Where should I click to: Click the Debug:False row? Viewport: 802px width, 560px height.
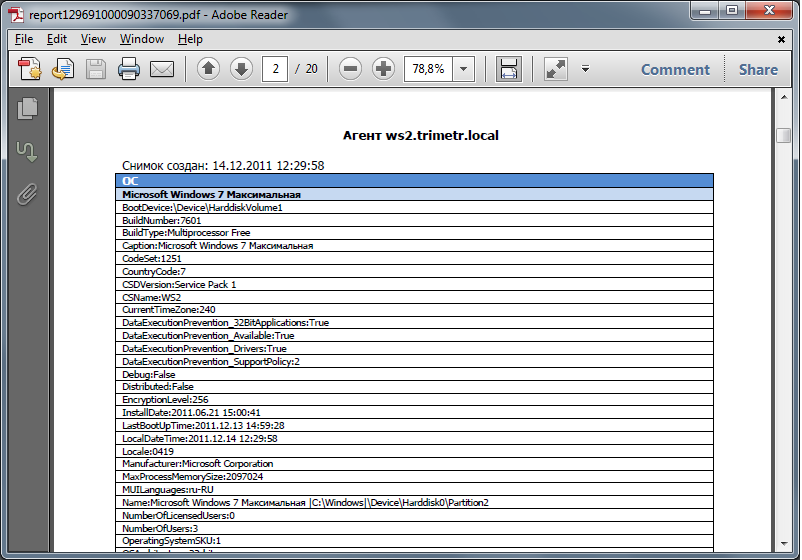coord(414,374)
